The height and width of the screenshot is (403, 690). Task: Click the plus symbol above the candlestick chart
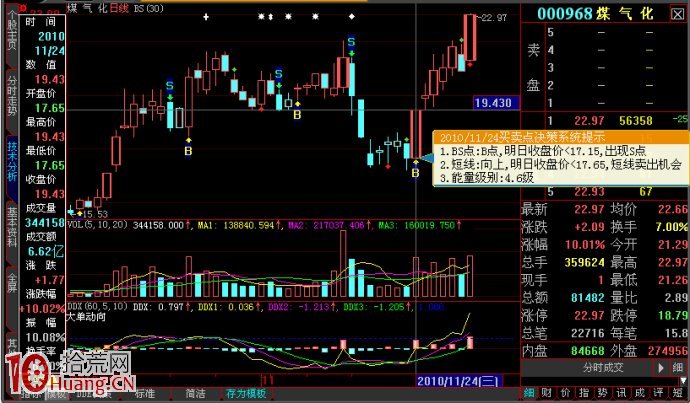coord(206,17)
